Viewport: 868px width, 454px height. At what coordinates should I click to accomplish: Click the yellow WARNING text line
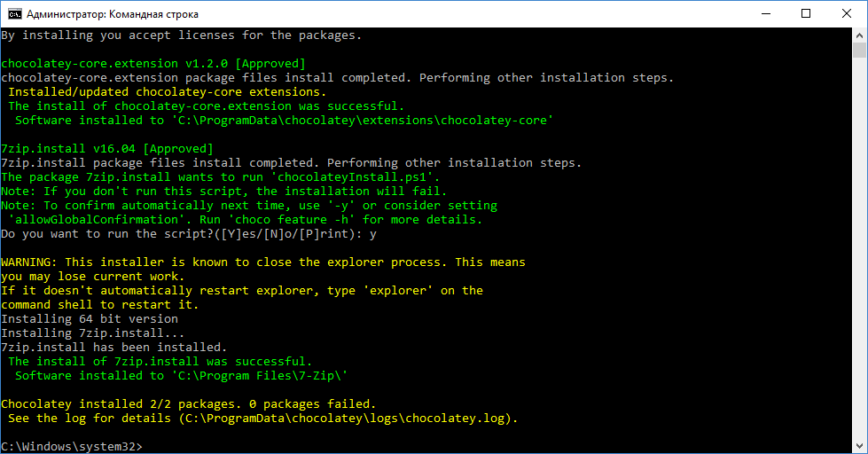click(263, 262)
